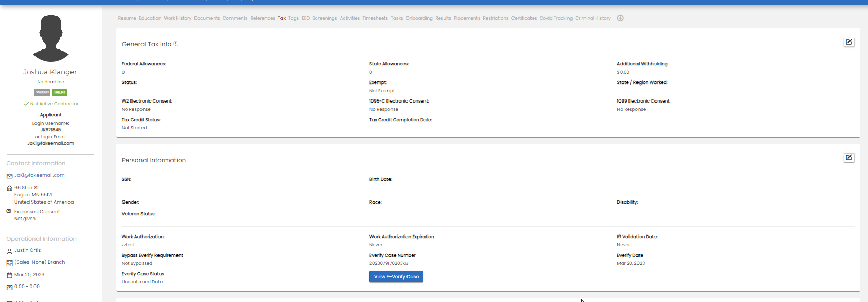Open the JoKl@fakeemail.com email link
The width and height of the screenshot is (868, 302).
click(x=40, y=175)
